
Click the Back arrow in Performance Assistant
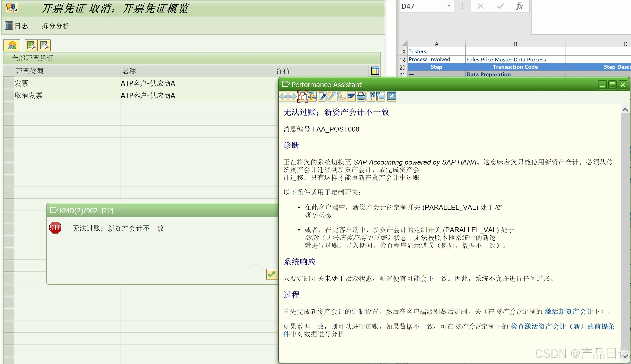[283, 96]
